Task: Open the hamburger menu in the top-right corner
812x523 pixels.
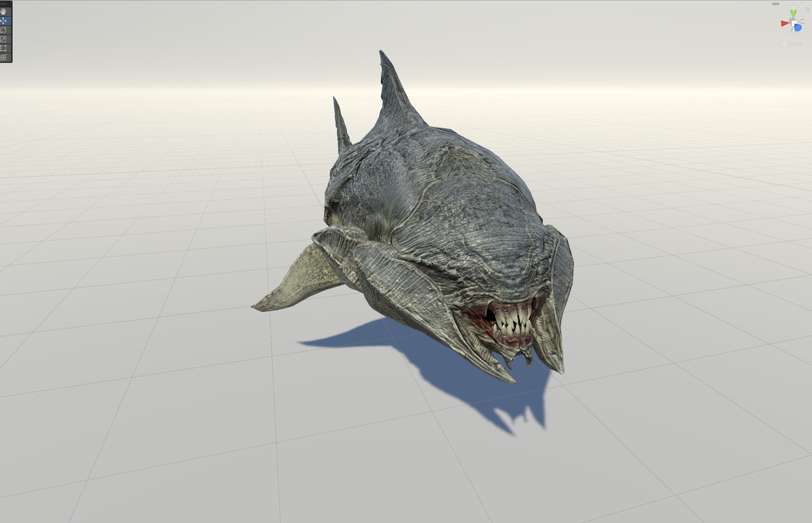Action: tap(775, 3)
